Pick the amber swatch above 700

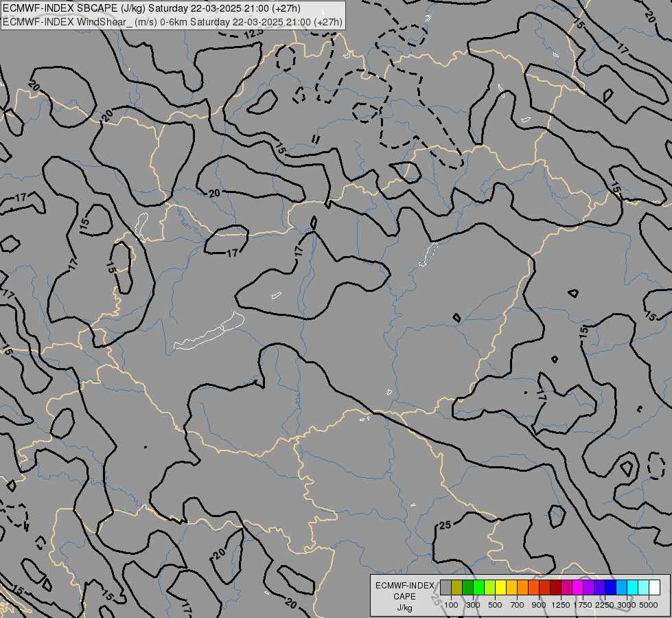pyautogui.click(x=511, y=588)
